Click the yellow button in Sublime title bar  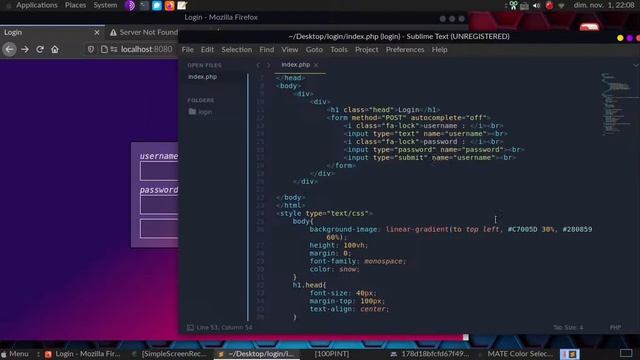[x=620, y=38]
